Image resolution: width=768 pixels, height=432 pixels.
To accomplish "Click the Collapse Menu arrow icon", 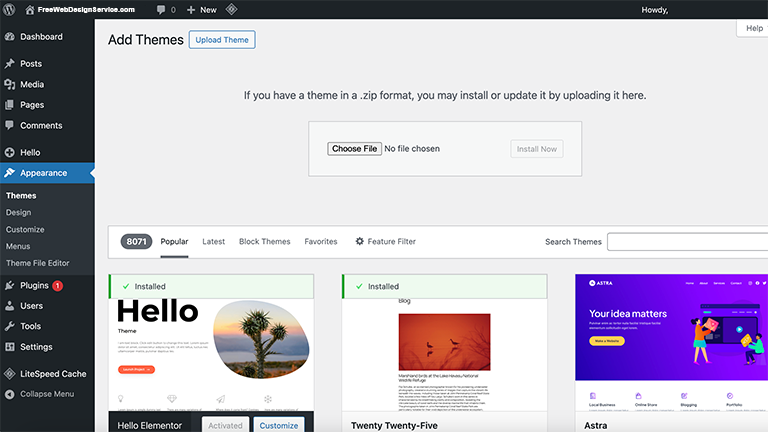I will [10, 394].
